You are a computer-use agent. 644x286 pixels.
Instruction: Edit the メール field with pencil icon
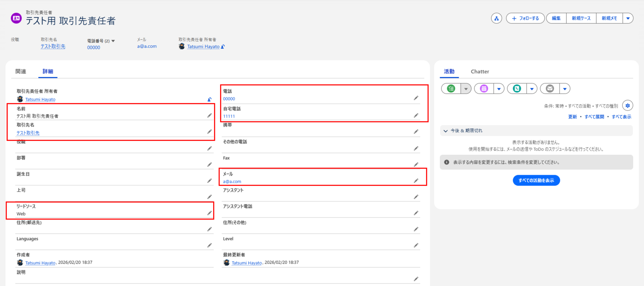coord(416,181)
